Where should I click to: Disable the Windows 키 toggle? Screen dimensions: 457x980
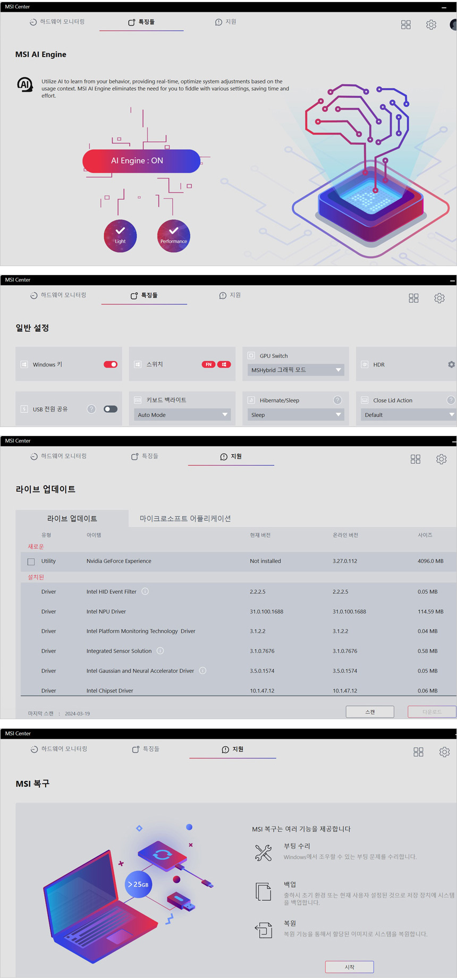[x=111, y=364]
